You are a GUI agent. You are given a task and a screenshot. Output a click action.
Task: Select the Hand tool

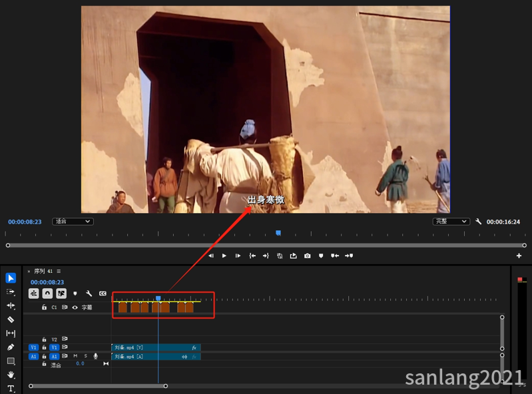point(11,375)
